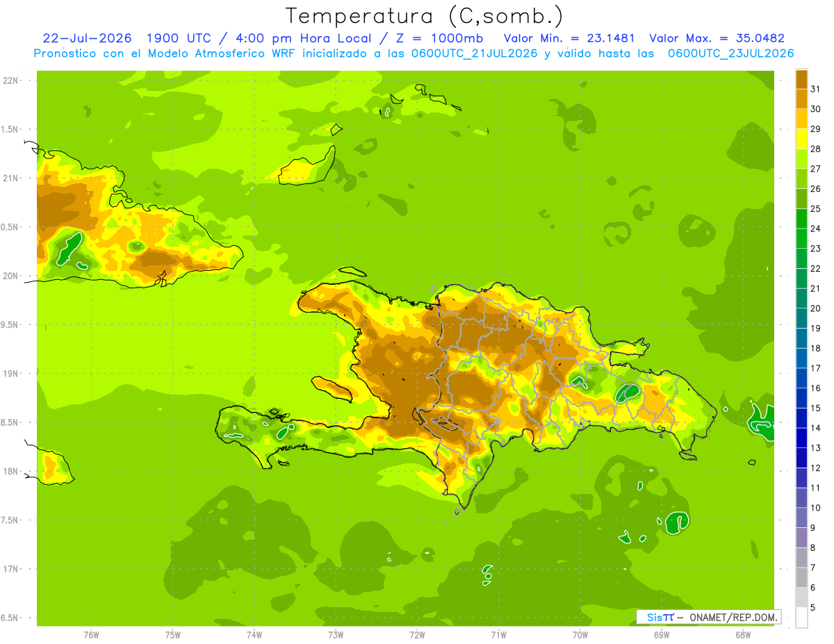This screenshot has height=644, width=834.
Task: Click the "68W" longitude axis label
Action: tap(743, 634)
